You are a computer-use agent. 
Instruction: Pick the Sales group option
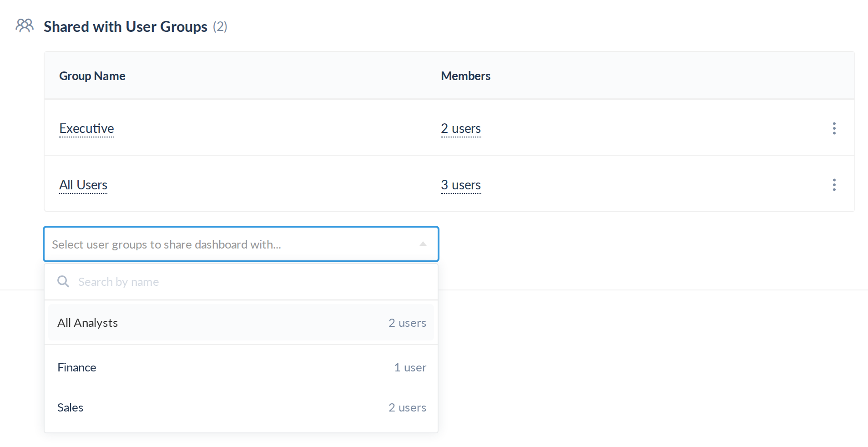pos(241,407)
